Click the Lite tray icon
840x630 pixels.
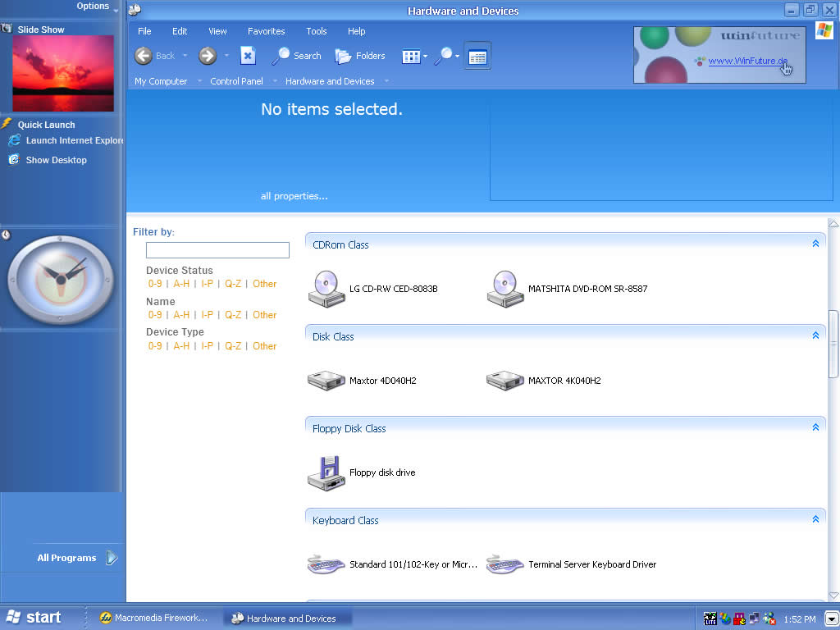(710, 619)
